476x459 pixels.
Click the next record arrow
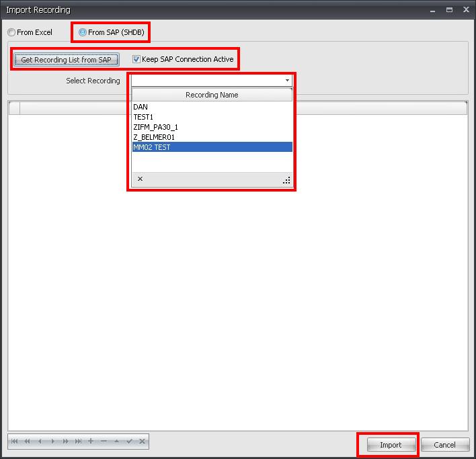coord(53,442)
